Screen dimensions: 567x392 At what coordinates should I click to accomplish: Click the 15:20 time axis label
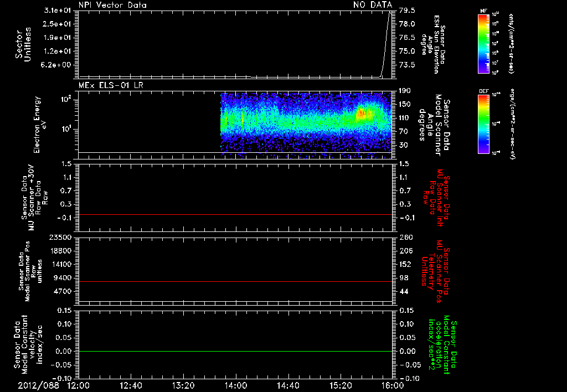[341, 385]
